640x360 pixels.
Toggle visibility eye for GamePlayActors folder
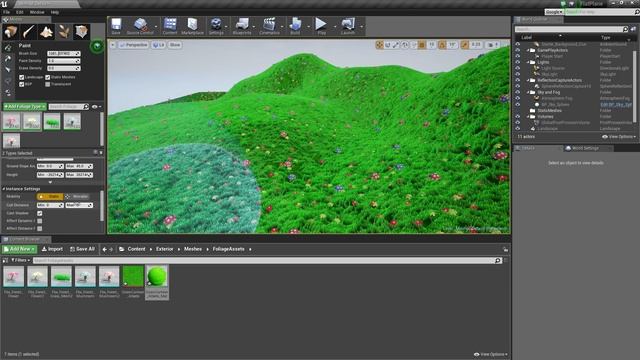click(x=518, y=50)
